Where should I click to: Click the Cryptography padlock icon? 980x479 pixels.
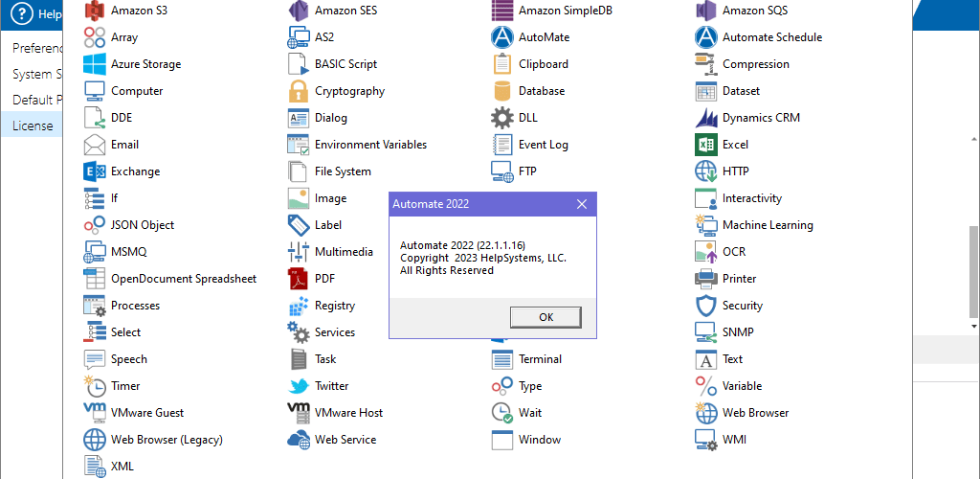coord(299,91)
